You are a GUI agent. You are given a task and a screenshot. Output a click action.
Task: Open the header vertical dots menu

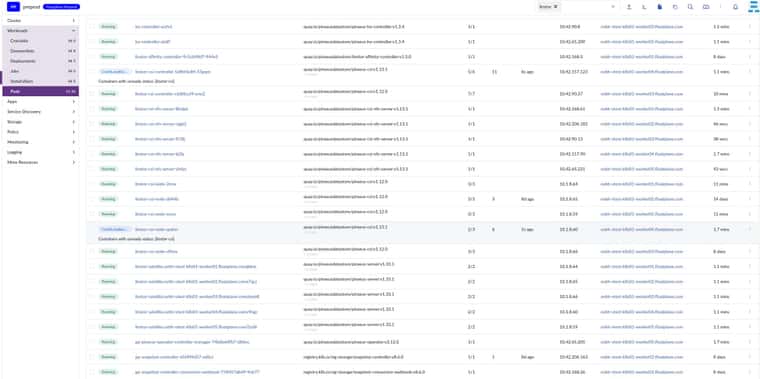(x=720, y=7)
